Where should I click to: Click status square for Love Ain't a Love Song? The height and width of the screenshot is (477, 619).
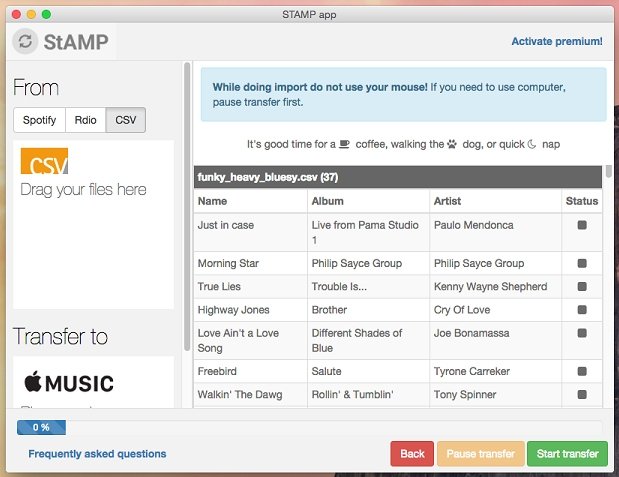[582, 333]
